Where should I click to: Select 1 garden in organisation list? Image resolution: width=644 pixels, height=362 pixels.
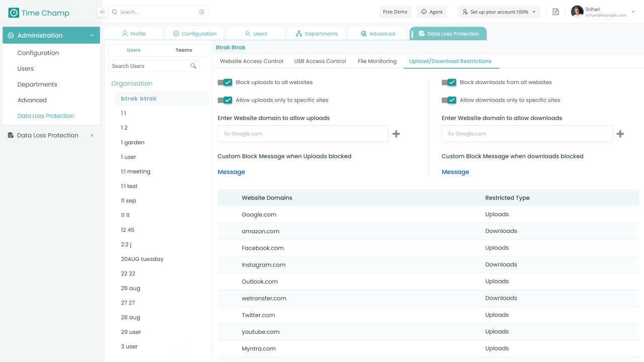133,142
